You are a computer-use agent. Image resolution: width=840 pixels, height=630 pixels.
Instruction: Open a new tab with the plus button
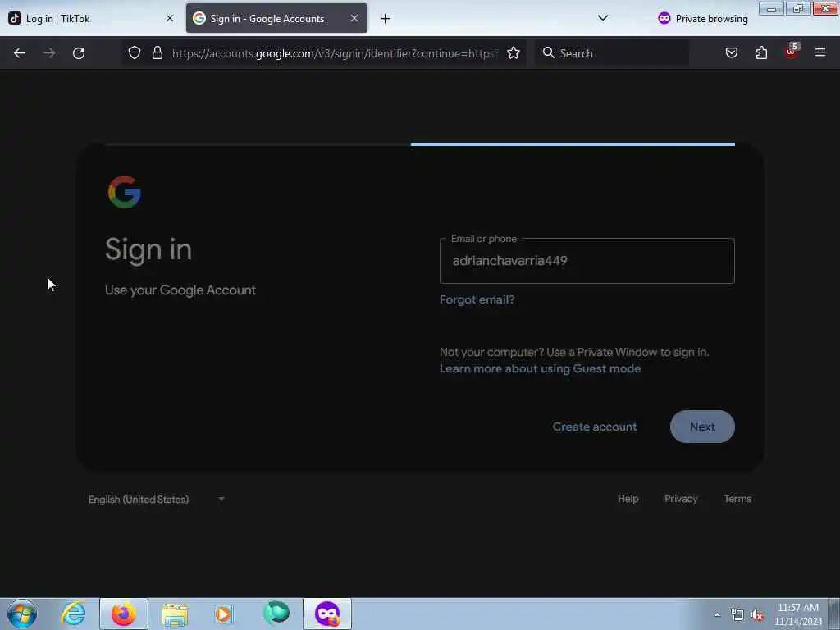[x=386, y=19]
